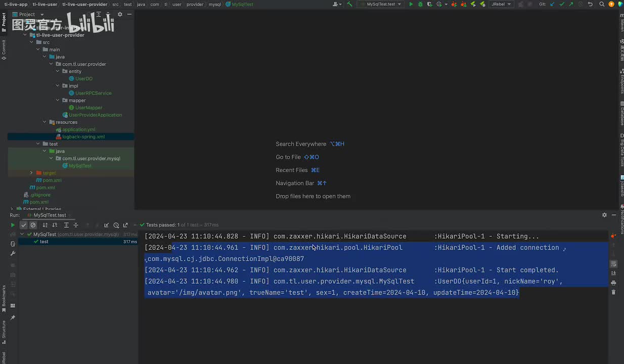Open MySqlTest class in project tree
This screenshot has height=364, width=624.
click(80, 166)
